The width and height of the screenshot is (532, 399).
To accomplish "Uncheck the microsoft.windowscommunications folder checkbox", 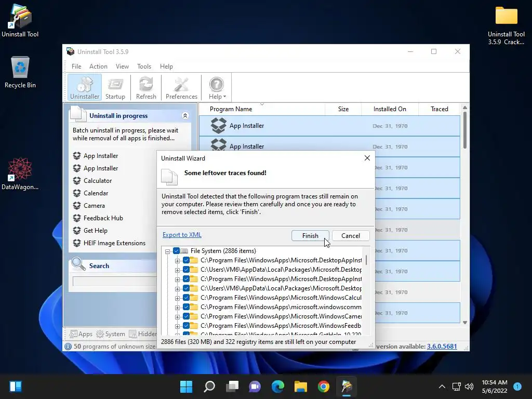I will pos(186,307).
